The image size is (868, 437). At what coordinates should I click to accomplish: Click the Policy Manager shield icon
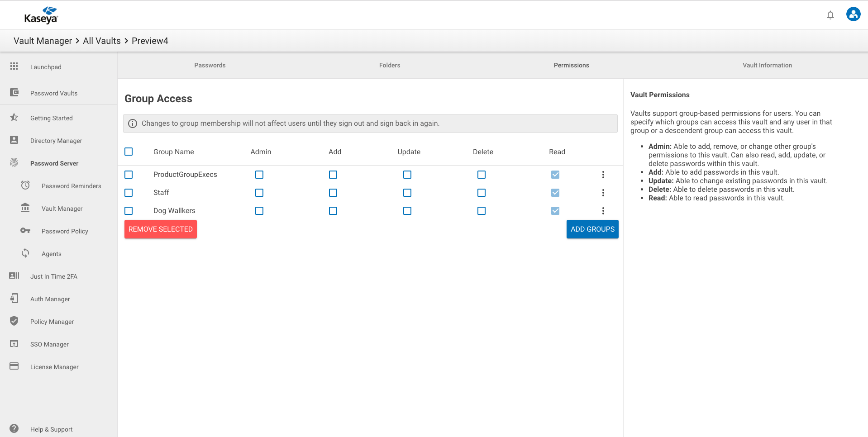click(x=14, y=321)
